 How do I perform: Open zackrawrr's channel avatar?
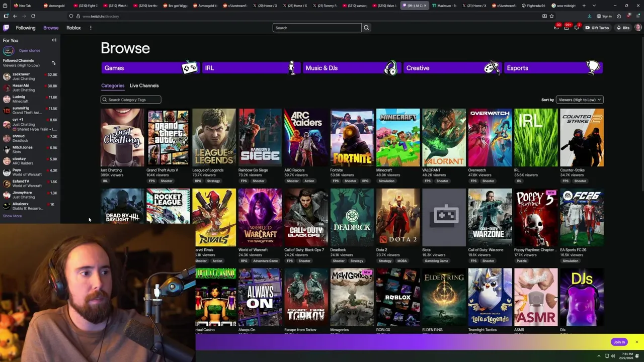pyautogui.click(x=7, y=76)
